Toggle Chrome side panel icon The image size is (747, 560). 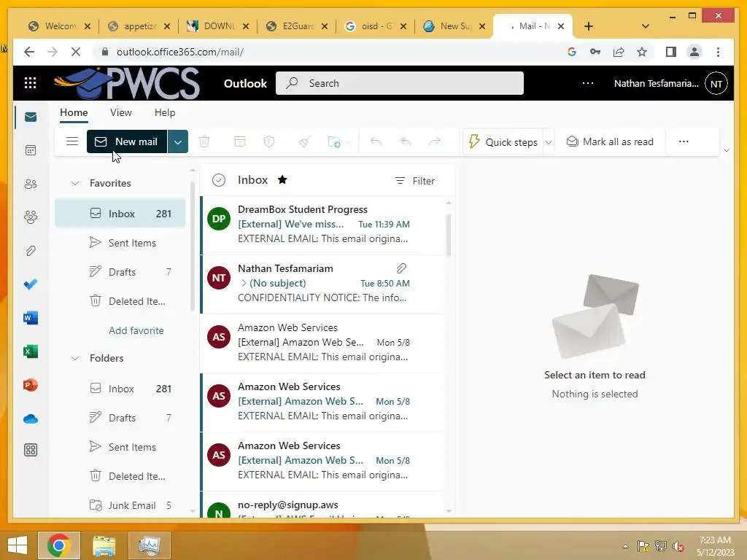[671, 52]
